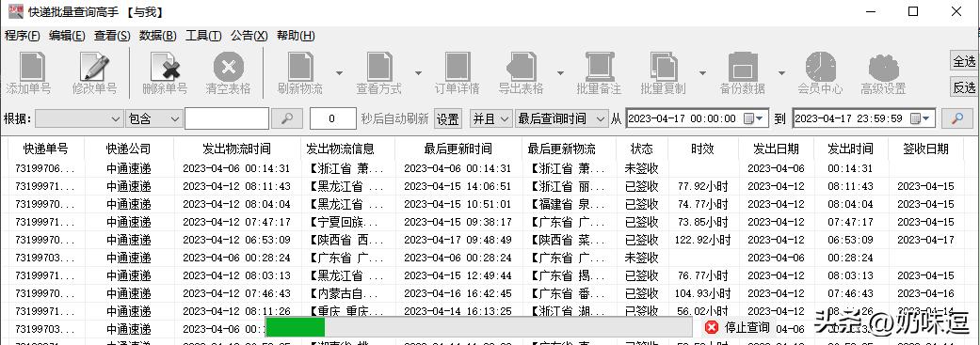Click the 备份数据 toolbar icon
This screenshot has width=980, height=345.
[x=743, y=68]
